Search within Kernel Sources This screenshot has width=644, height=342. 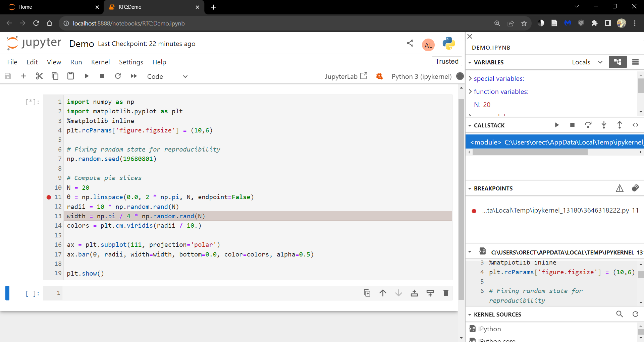coord(620,314)
